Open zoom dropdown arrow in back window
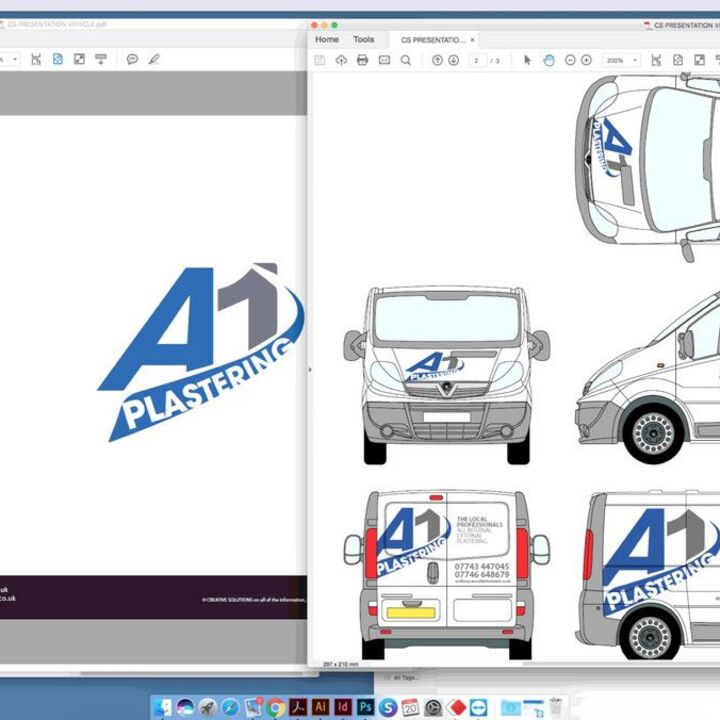The height and width of the screenshot is (720, 720). tap(15, 59)
